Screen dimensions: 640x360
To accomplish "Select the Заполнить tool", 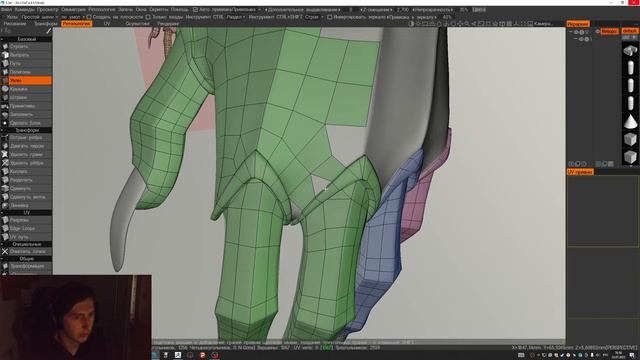I will coord(26,115).
